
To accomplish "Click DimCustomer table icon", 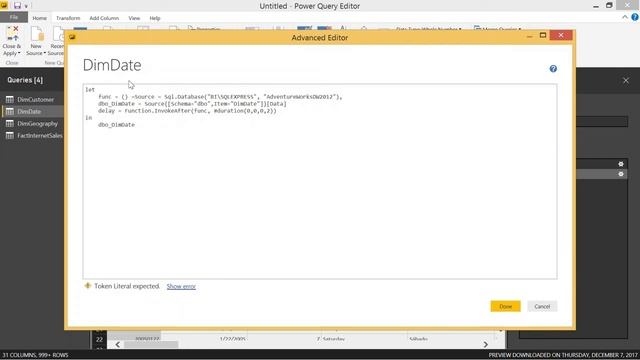I will point(10,100).
